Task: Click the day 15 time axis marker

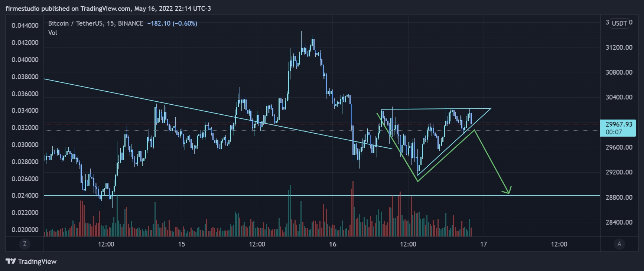Action: 181,244
